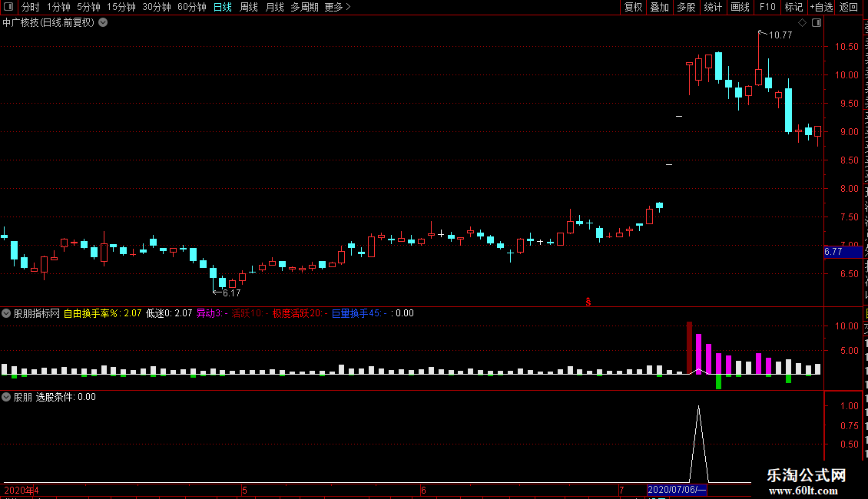Viewport: 868px width, 499px height.
Task: Open the 更多 periods menu
Action: pos(337,7)
